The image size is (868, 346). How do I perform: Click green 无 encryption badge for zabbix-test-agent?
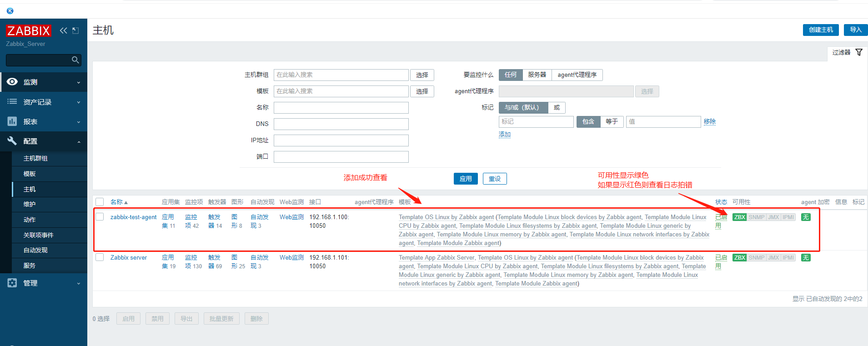click(806, 217)
